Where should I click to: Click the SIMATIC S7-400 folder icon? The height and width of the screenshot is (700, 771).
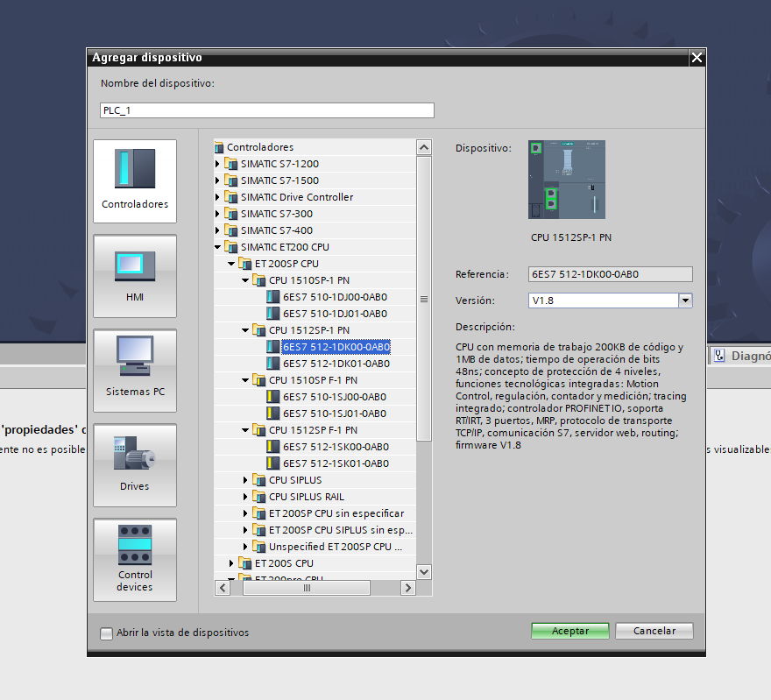tap(231, 230)
